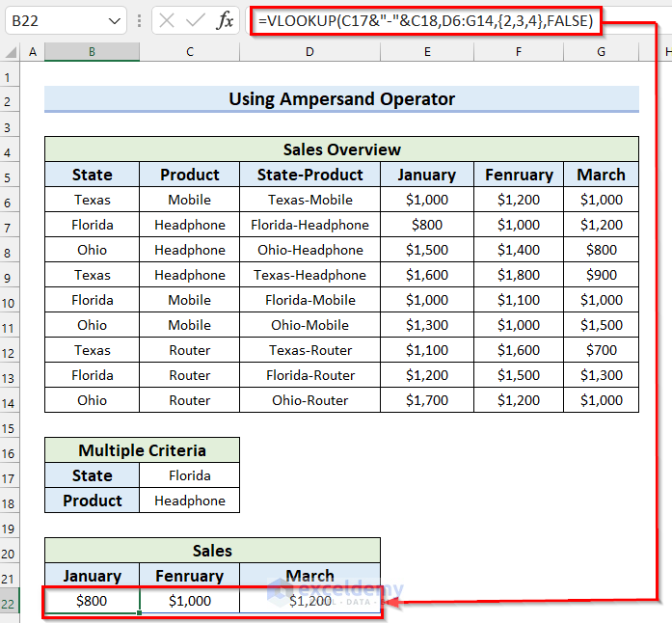Image resolution: width=672 pixels, height=623 pixels.
Task: Click the Select All corner triangle
Action: tap(11, 52)
